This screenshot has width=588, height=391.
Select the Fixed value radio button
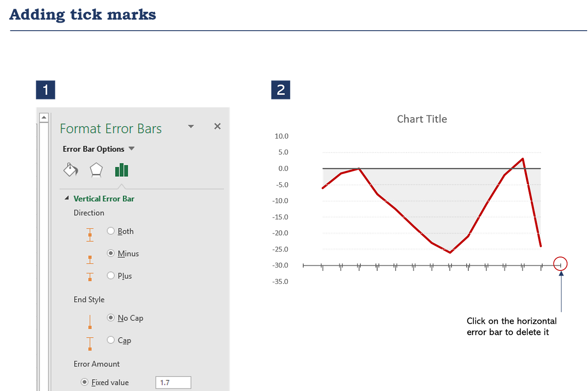[84, 382]
